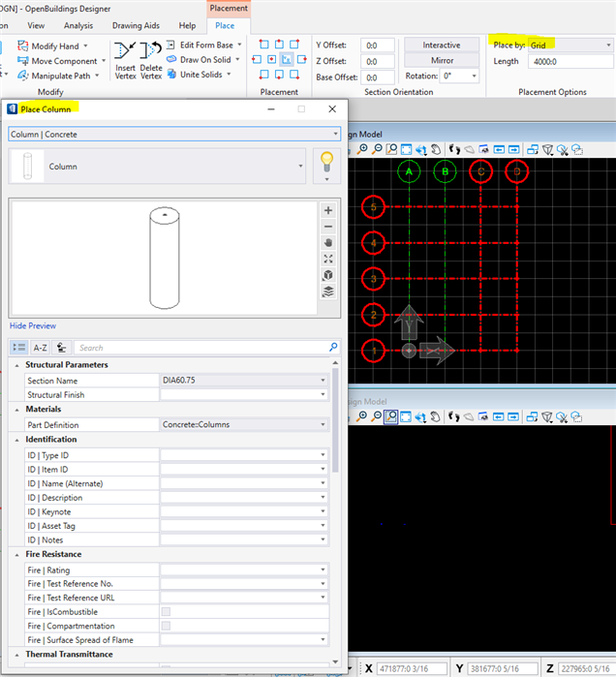The width and height of the screenshot is (616, 677).
Task: Set placement point to middle left
Action: tap(257, 59)
